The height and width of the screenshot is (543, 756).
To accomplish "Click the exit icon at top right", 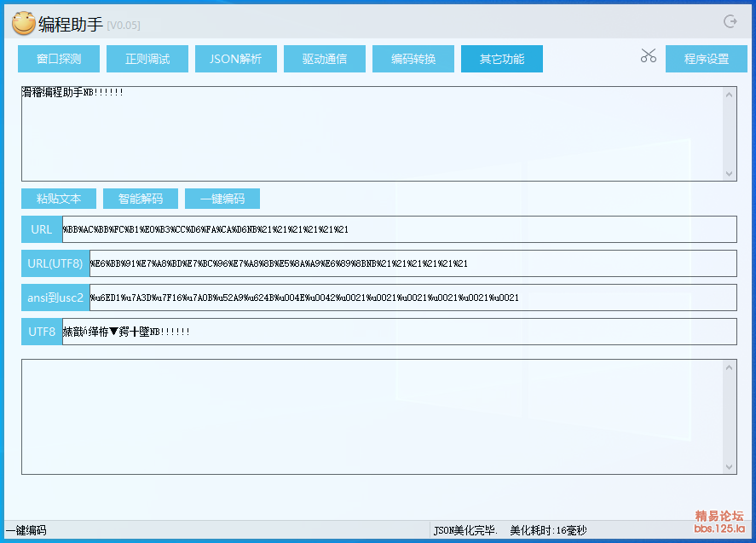I will pyautogui.click(x=730, y=22).
